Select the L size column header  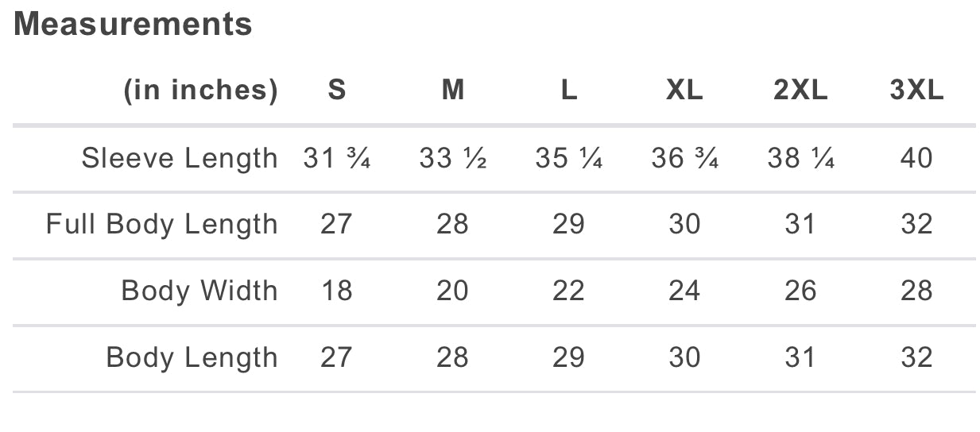(569, 91)
